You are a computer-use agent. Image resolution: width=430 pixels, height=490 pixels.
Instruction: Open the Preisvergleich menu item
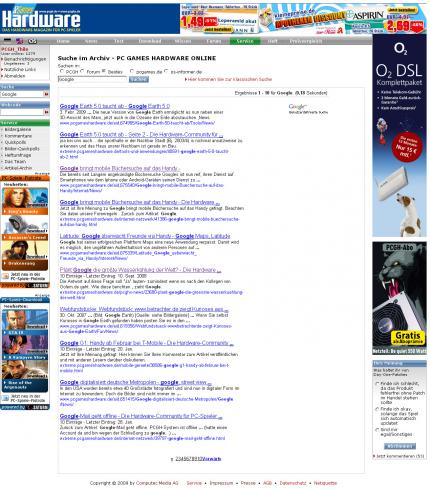(306, 41)
